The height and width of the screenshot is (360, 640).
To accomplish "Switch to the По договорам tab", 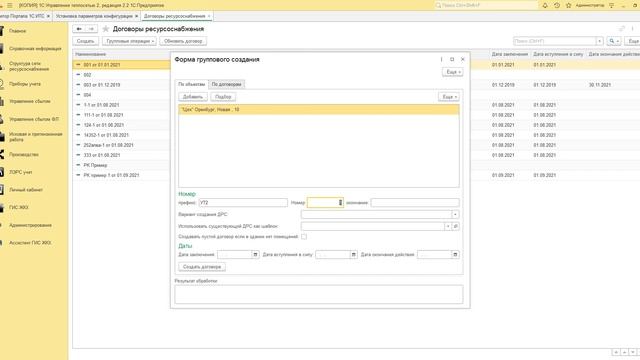I will pos(227,84).
